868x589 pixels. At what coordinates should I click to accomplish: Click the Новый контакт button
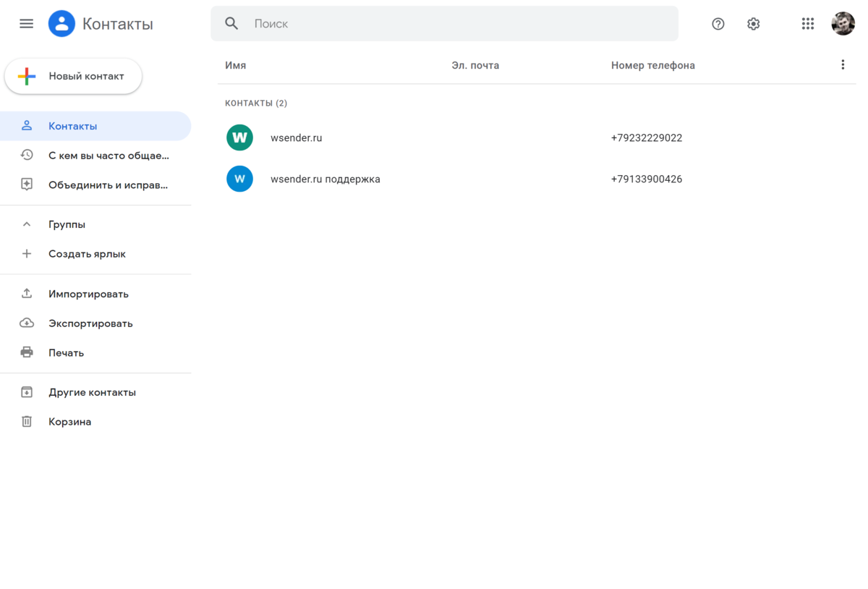73,76
